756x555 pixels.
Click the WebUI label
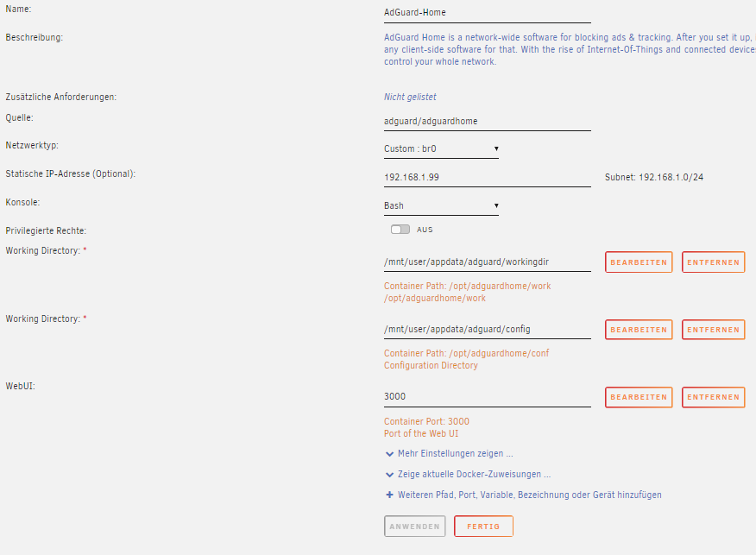[x=20, y=386]
